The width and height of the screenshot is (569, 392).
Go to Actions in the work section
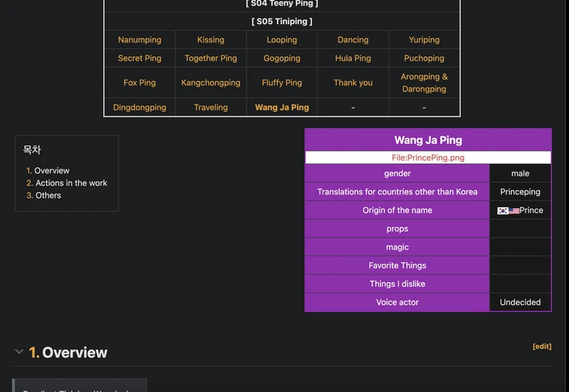pos(71,183)
